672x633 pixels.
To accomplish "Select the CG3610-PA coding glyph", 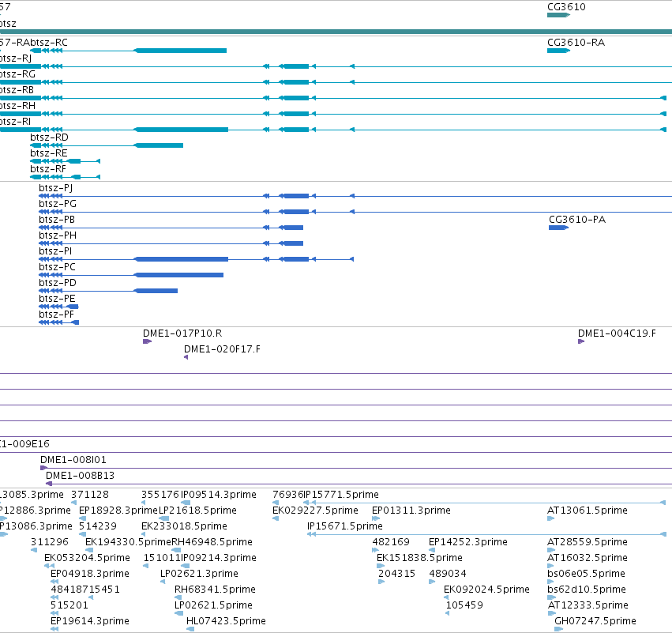I will 558,228.
